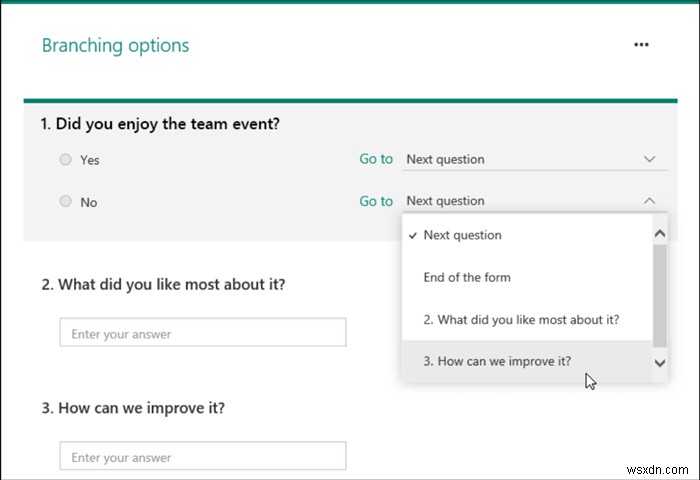The image size is (700, 480).
Task: Click the dropdown list scroll-down arrow
Action: [x=660, y=363]
